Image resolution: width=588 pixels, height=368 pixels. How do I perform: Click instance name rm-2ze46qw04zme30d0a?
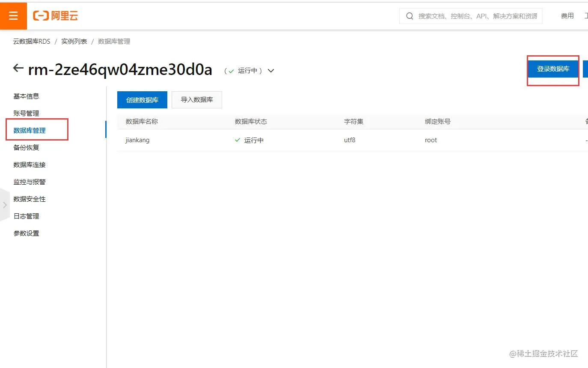(x=120, y=69)
